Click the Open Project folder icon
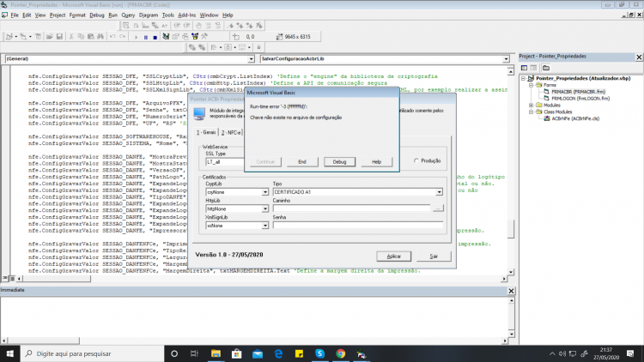This screenshot has height=362, width=644. click(x=49, y=37)
